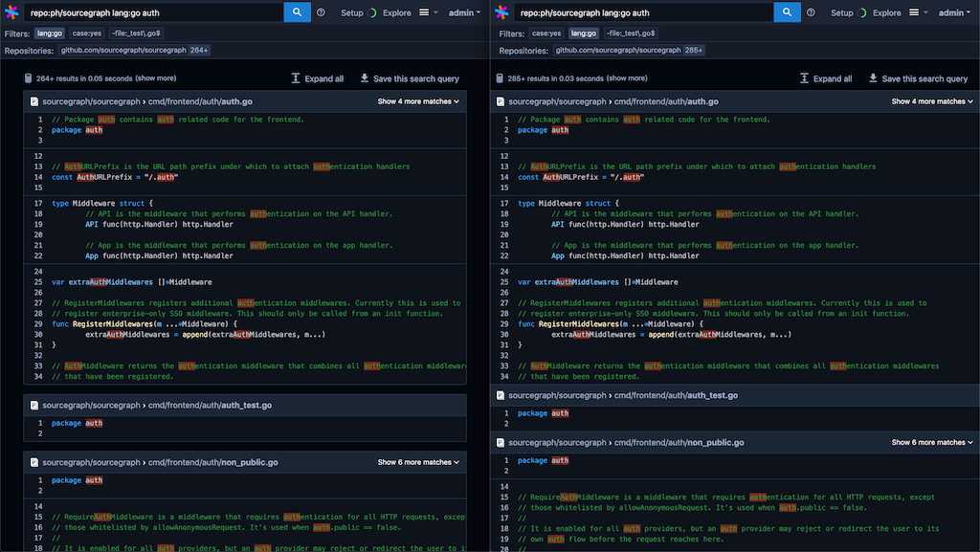
Task: Open the Setup menu item in the right pane
Action: click(x=842, y=12)
